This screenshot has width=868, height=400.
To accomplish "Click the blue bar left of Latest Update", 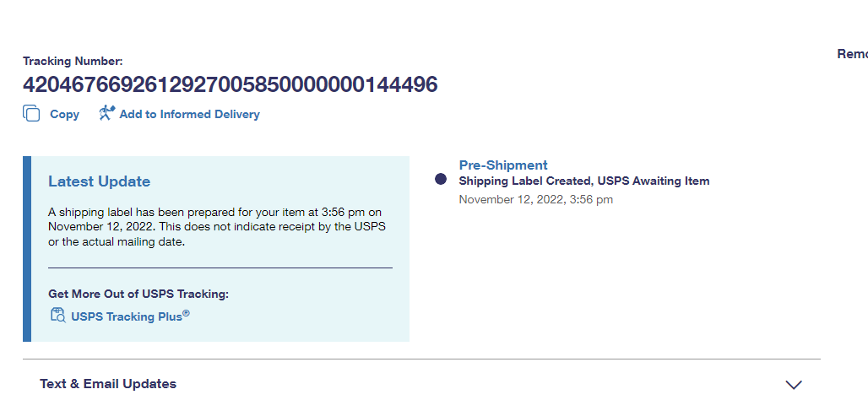I will point(27,249).
